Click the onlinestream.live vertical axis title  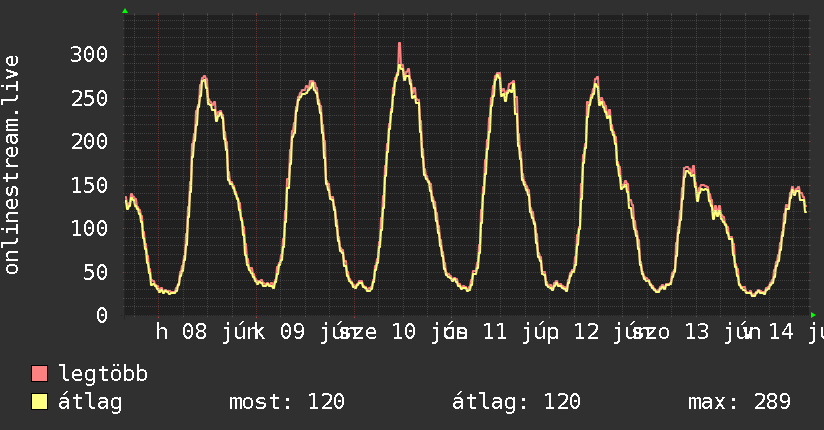click(11, 165)
